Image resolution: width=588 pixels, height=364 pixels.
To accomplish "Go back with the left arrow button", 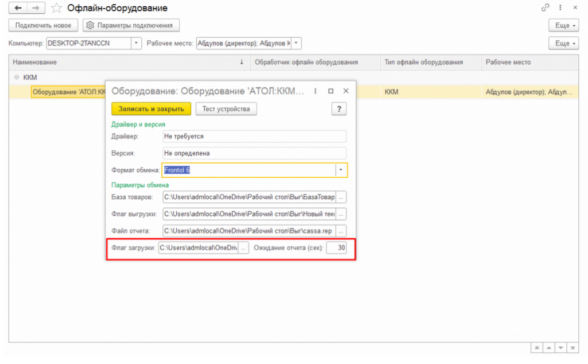I will [18, 8].
